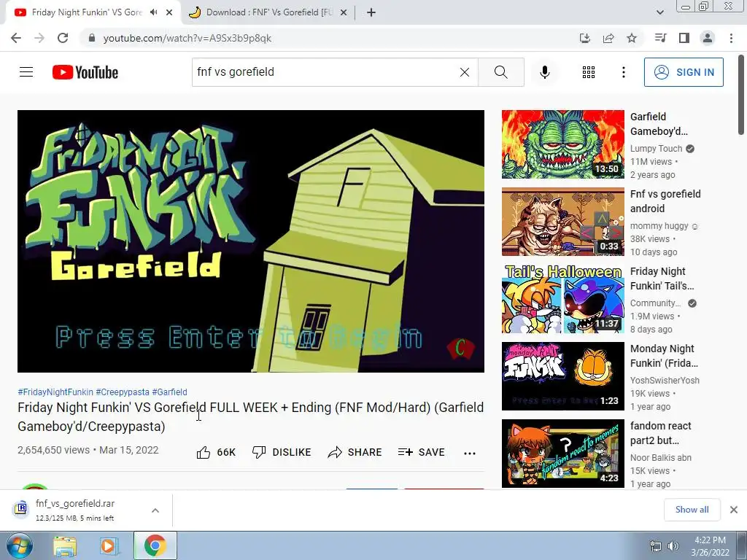
Task: Run the search with magnifier button
Action: pyautogui.click(x=500, y=72)
